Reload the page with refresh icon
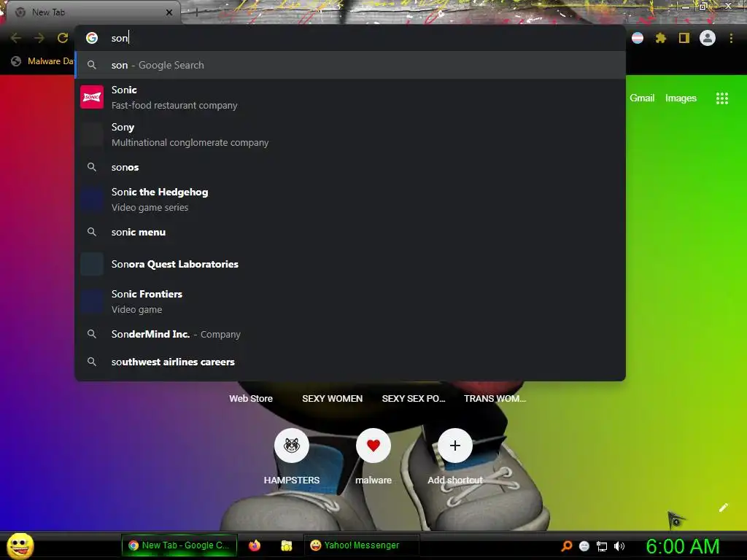The height and width of the screenshot is (560, 747). click(63, 38)
